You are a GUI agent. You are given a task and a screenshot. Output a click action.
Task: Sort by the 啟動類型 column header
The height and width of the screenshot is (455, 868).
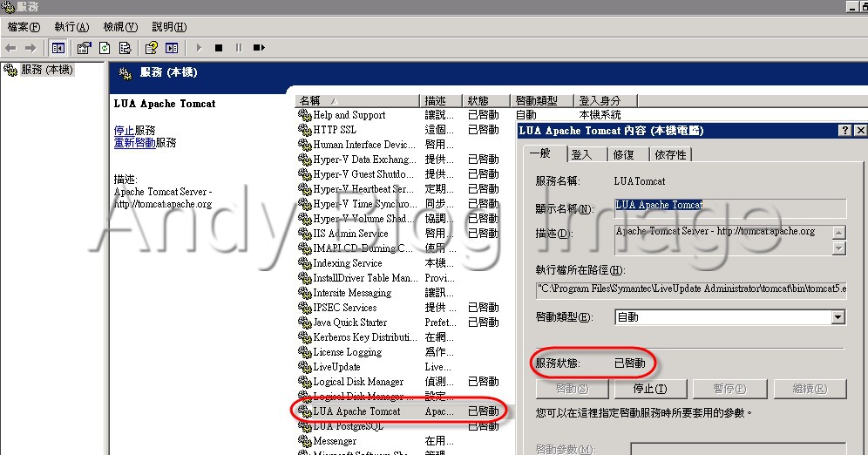tap(541, 101)
